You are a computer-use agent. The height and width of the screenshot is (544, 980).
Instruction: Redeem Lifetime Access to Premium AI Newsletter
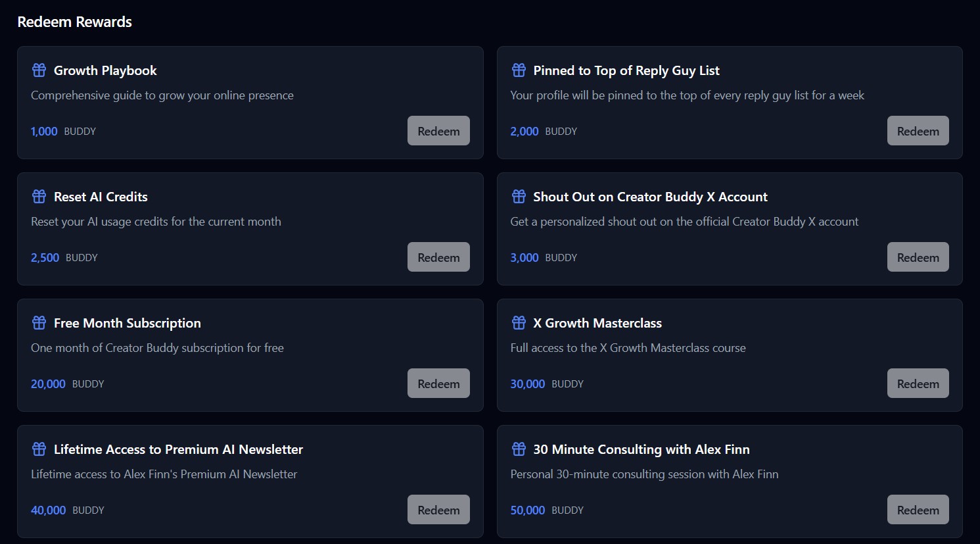[438, 509]
